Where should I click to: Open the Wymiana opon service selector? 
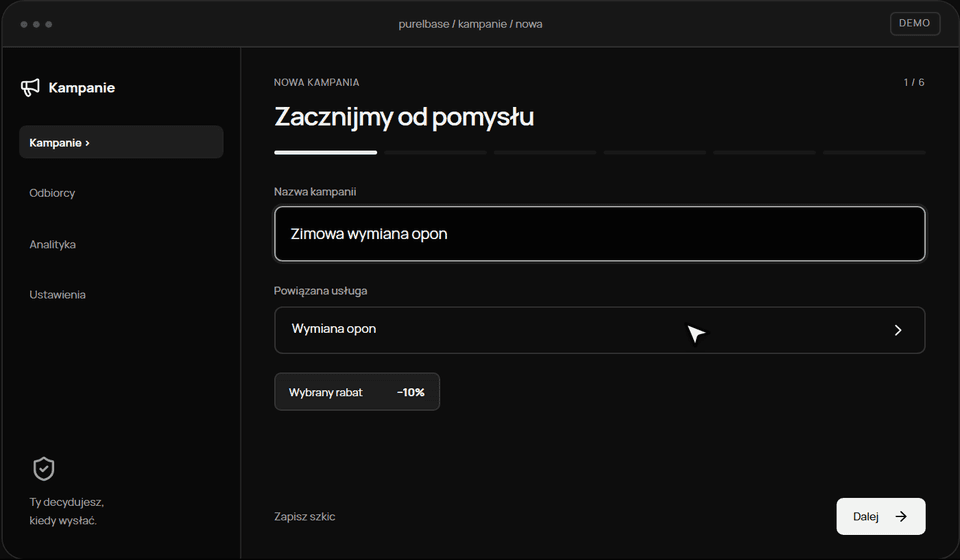[x=599, y=330]
